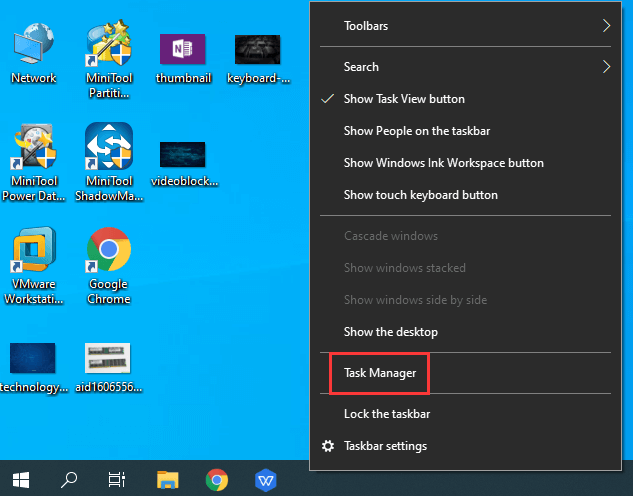Click the arrow next to Search
633x496 pixels.
click(x=606, y=67)
